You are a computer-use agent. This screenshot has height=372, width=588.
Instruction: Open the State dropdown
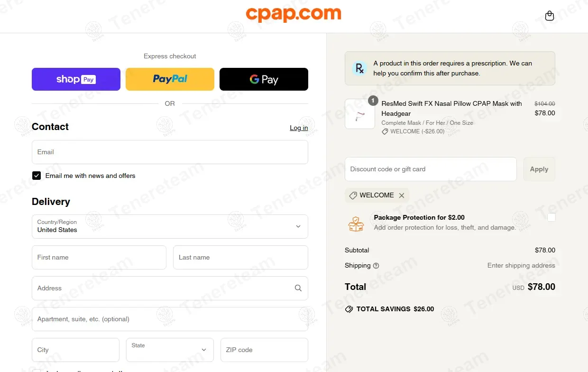click(170, 350)
